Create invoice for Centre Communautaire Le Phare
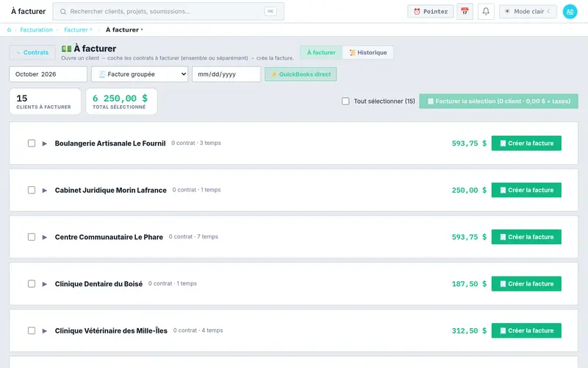This screenshot has height=368, width=588. pos(526,237)
